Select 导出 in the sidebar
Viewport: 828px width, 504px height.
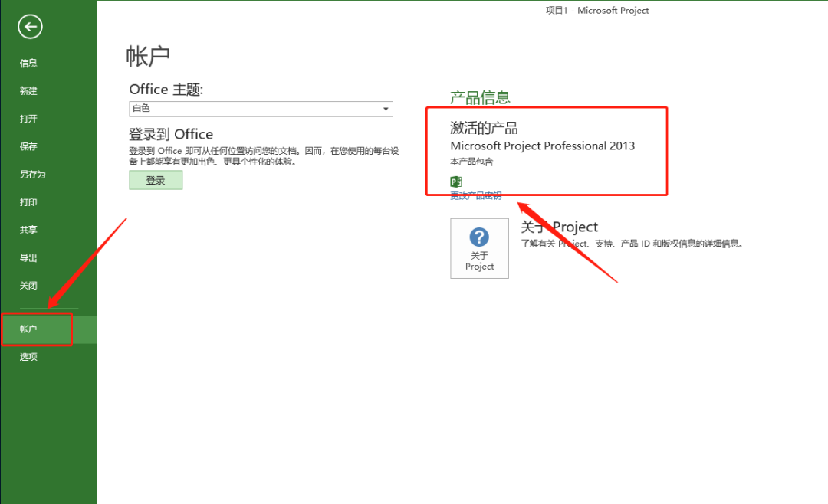coord(28,258)
